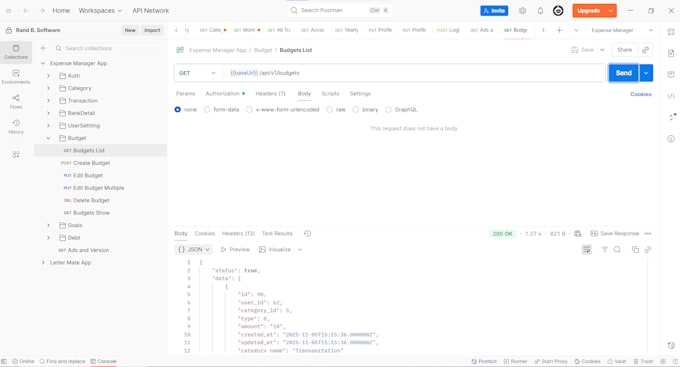The width and height of the screenshot is (680, 367).
Task: Open the Workspaces dropdown
Action: click(x=100, y=10)
